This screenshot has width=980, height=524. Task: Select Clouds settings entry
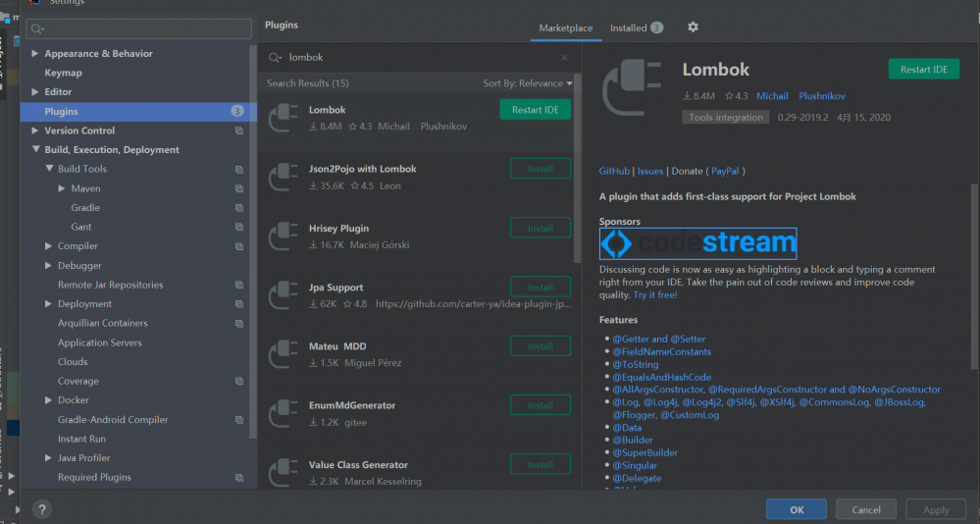click(73, 362)
